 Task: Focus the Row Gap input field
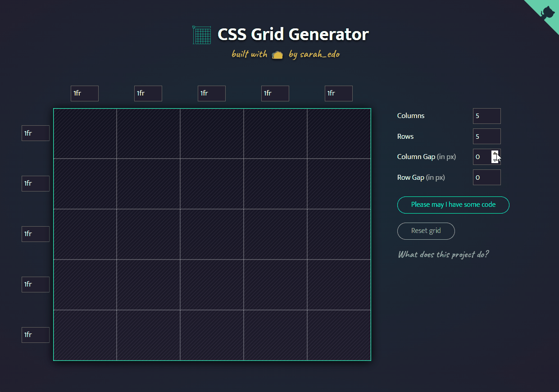click(x=486, y=178)
